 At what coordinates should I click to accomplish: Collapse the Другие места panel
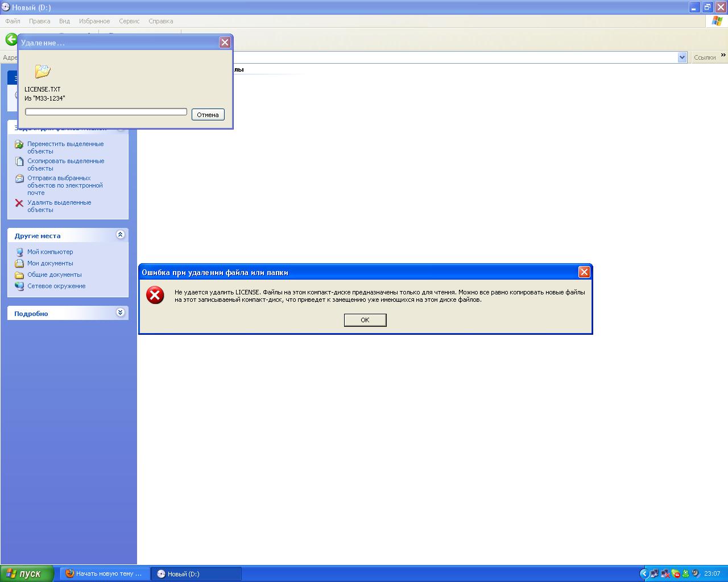pos(120,235)
